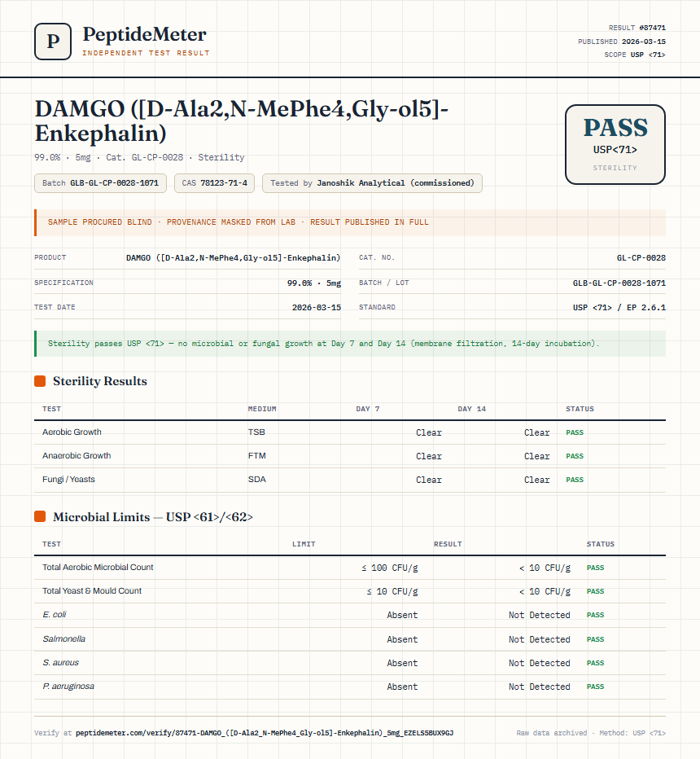Click the TSB medium cell

coord(256,432)
